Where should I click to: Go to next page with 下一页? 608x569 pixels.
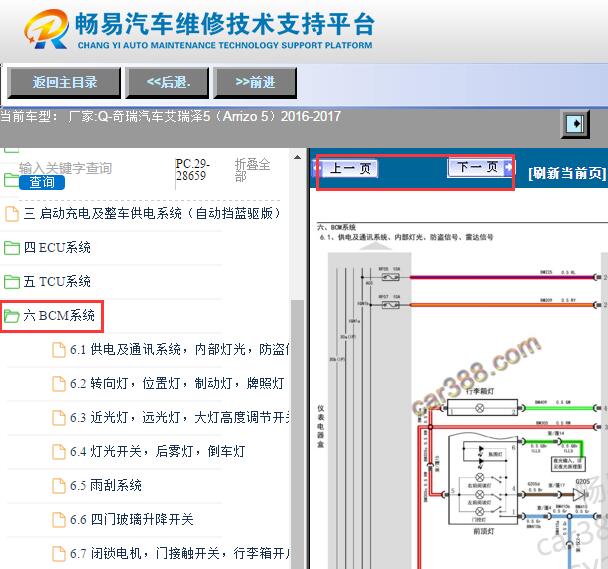tap(480, 168)
